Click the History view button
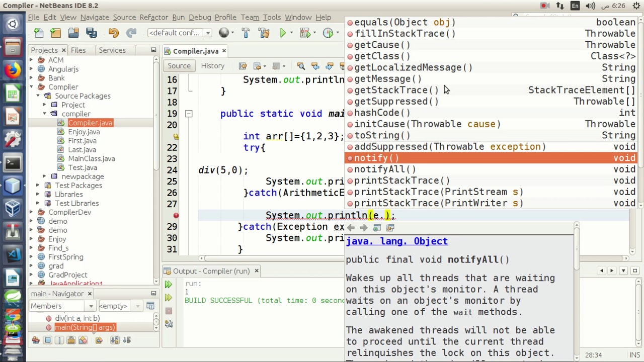 pyautogui.click(x=213, y=66)
